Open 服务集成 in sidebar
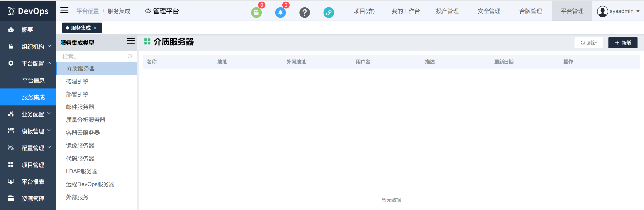Screen dimensions: 644x210 [28, 97]
